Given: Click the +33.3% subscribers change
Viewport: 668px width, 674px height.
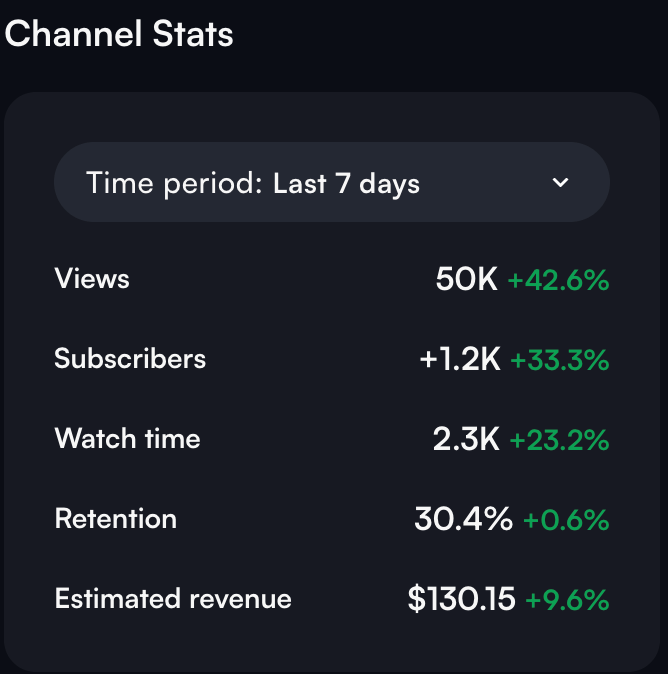Looking at the screenshot, I should (559, 360).
